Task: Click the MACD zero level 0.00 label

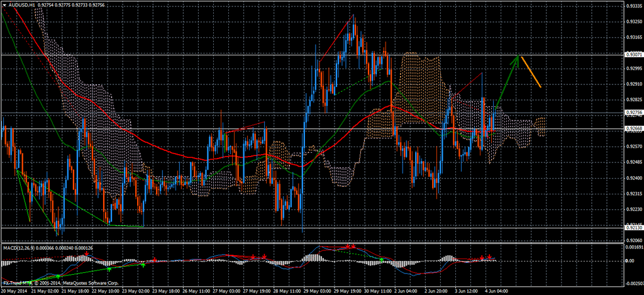Action: 630,260
